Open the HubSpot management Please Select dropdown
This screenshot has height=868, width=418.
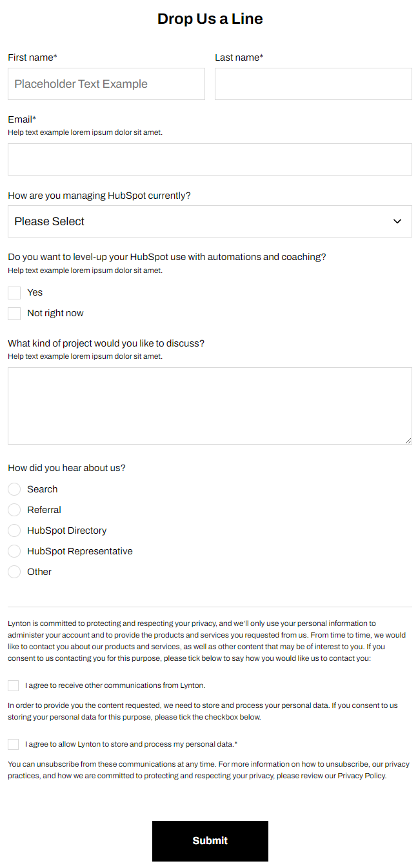point(210,221)
